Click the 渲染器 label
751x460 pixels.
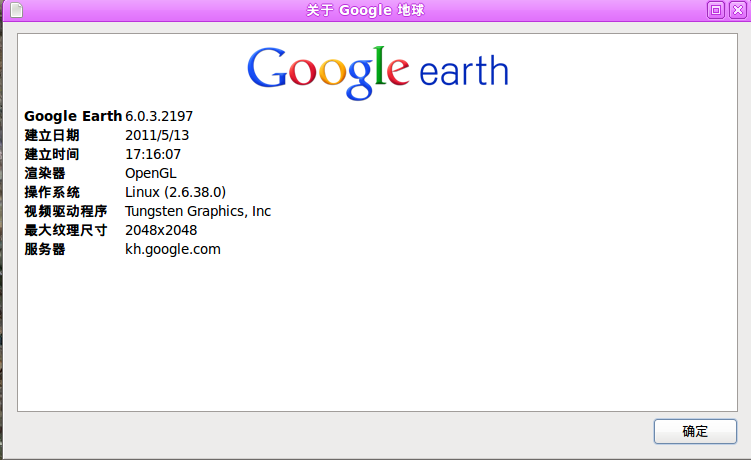(45, 173)
